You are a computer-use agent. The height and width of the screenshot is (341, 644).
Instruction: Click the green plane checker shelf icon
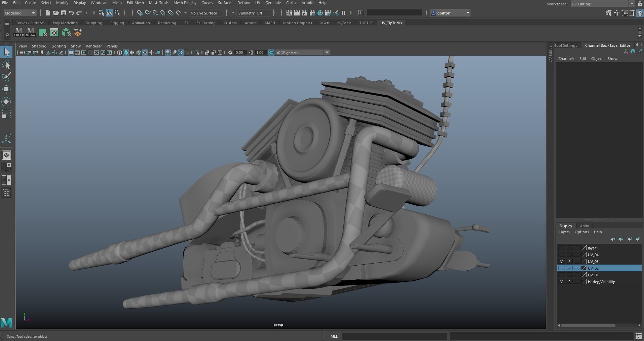click(x=42, y=32)
